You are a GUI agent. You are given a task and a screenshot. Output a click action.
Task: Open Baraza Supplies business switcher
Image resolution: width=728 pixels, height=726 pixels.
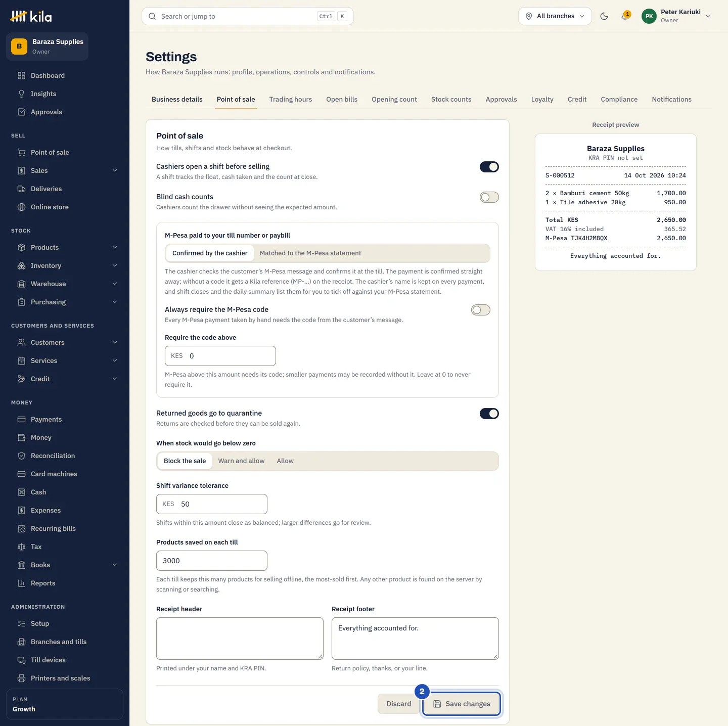48,47
